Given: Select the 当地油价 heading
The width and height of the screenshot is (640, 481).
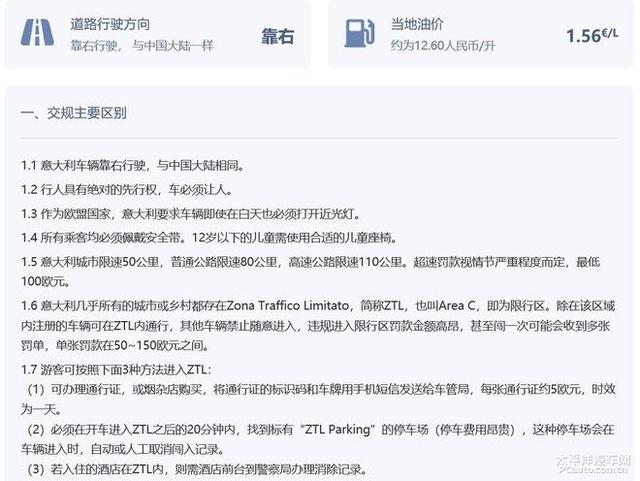Looking at the screenshot, I should point(417,24).
